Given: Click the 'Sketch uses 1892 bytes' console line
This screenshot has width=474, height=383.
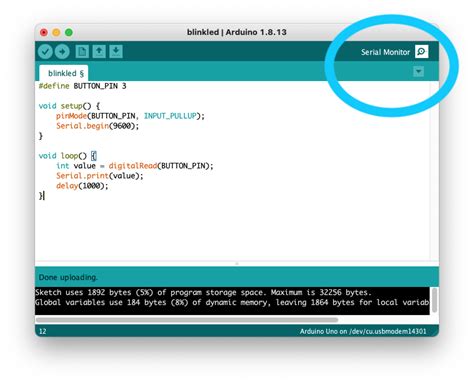Looking at the screenshot, I should 203,293.
